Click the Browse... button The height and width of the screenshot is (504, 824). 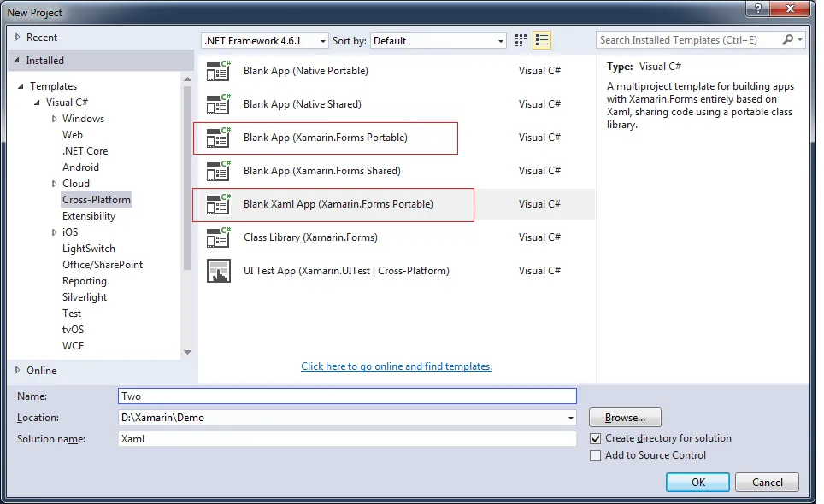tap(626, 418)
